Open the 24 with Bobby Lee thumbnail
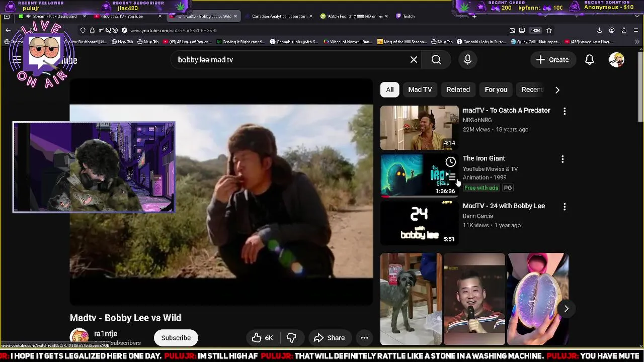This screenshot has width=644, height=362. pos(419,223)
